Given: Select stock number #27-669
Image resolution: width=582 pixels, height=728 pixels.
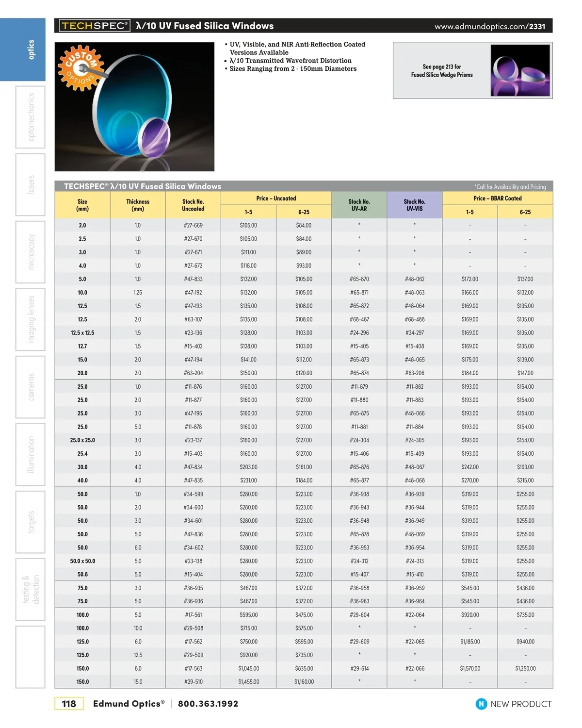Looking at the screenshot, I should 193,225.
